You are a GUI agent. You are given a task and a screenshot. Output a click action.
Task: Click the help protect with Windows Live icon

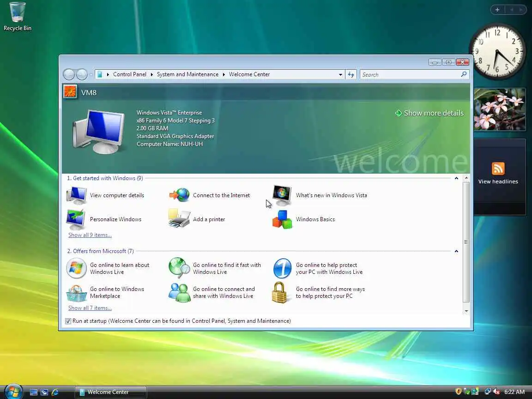click(x=282, y=268)
